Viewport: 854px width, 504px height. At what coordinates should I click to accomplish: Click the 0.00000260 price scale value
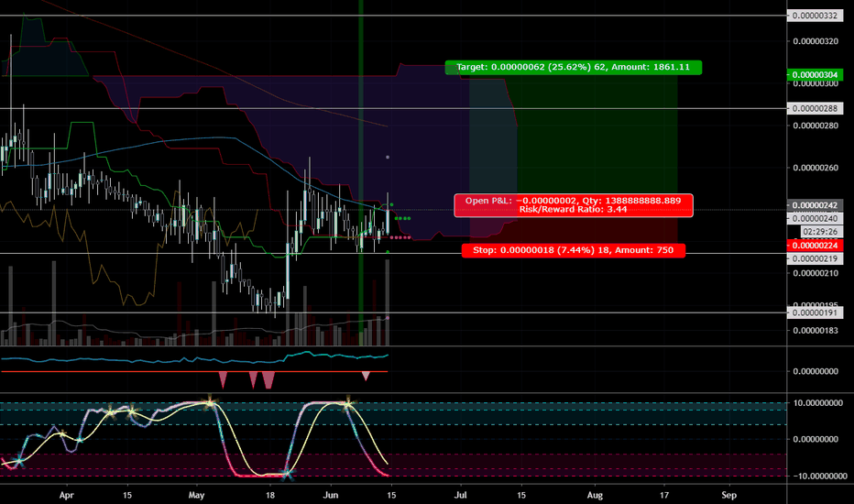816,168
